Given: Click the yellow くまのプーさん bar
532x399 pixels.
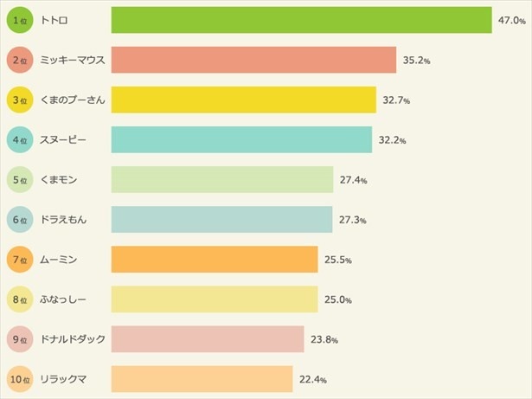Looking at the screenshot, I should click(x=243, y=100).
